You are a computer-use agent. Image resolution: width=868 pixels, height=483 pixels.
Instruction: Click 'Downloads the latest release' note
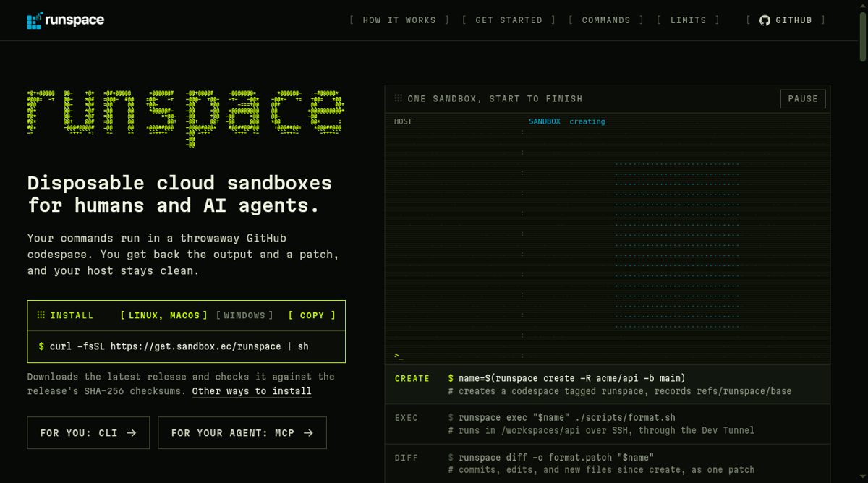click(x=181, y=384)
